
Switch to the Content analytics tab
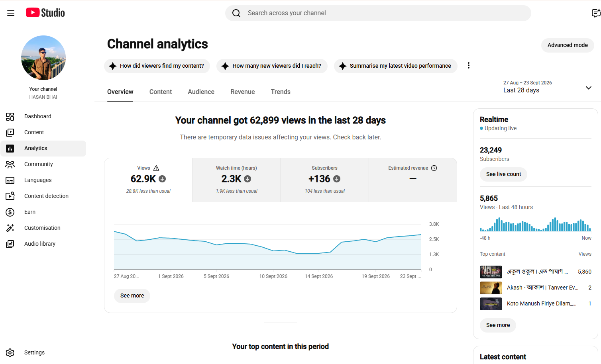click(161, 92)
